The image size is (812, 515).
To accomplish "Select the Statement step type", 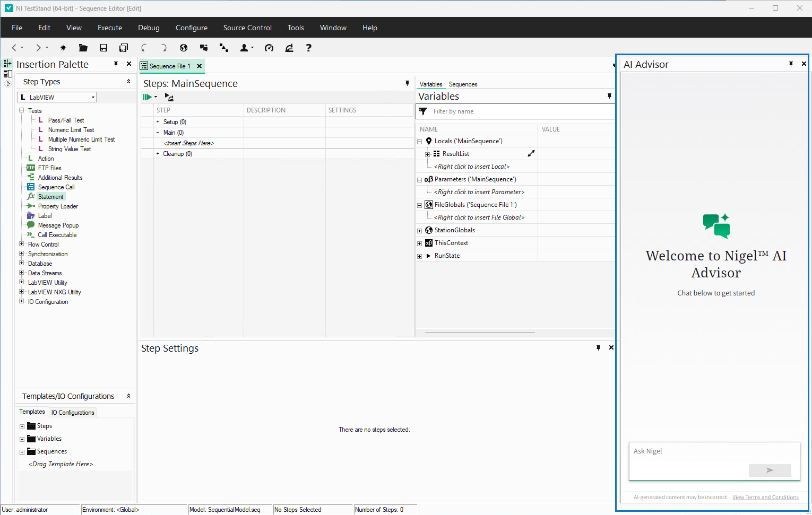I will (50, 197).
